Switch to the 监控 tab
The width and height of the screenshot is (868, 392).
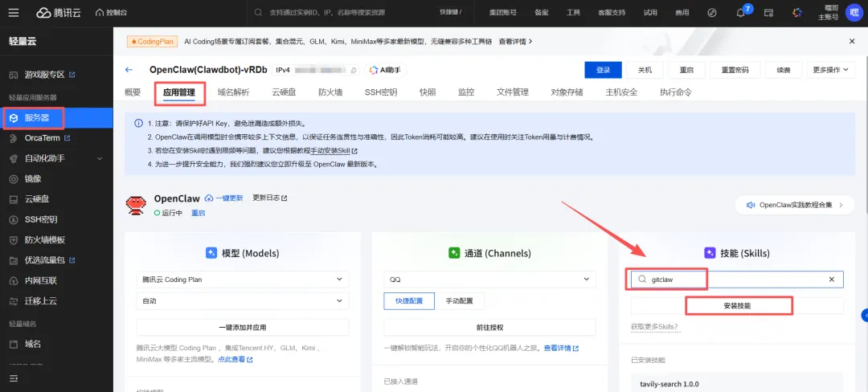coord(466,92)
